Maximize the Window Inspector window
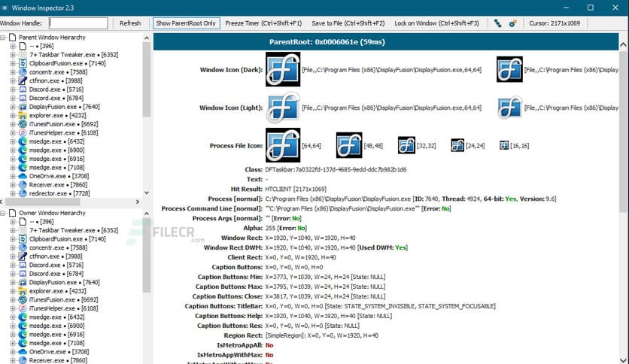The image size is (629, 364). (x=591, y=8)
